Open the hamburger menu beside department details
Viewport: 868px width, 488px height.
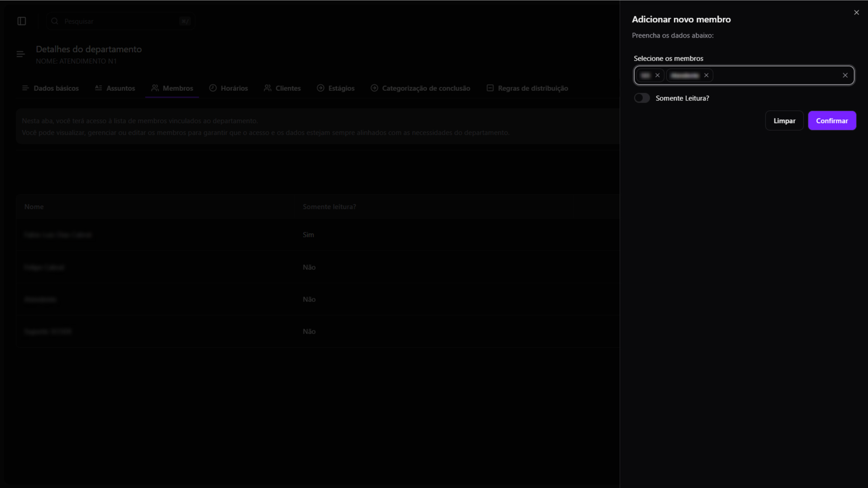point(21,54)
